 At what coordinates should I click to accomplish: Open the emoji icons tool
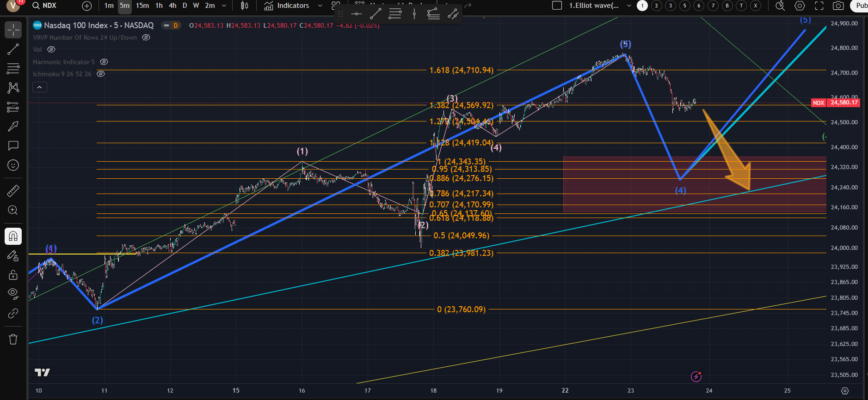coord(13,165)
